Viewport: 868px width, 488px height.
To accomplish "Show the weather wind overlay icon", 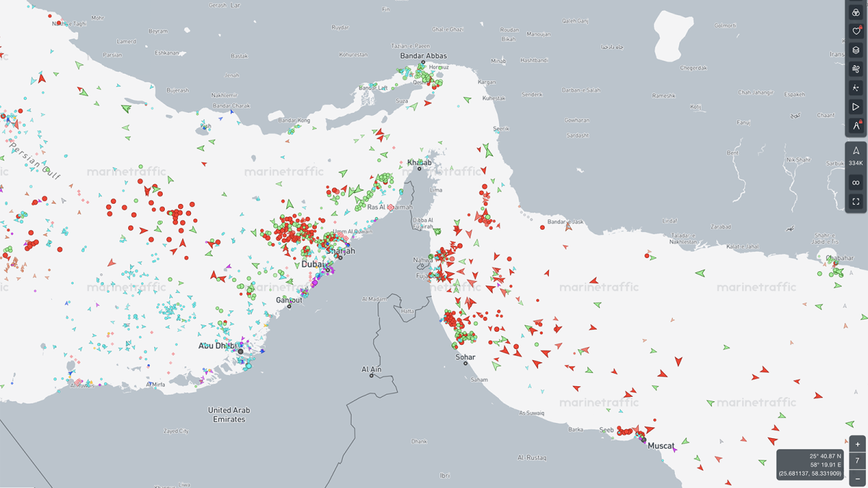I will (x=856, y=69).
